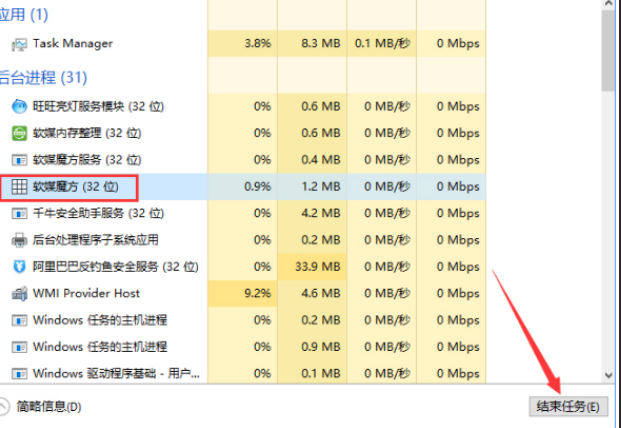Collapse details using the chevron beside 简略信息
Image resolution: width=621 pixels, height=428 pixels.
point(3,407)
